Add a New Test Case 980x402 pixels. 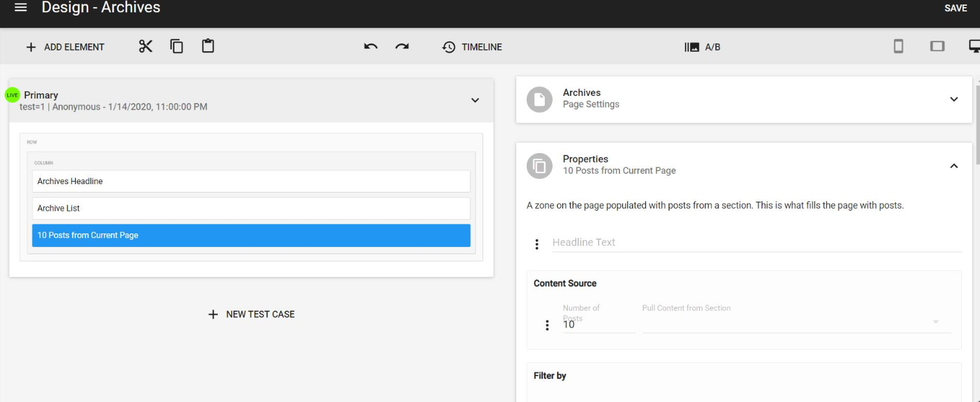[x=250, y=314]
